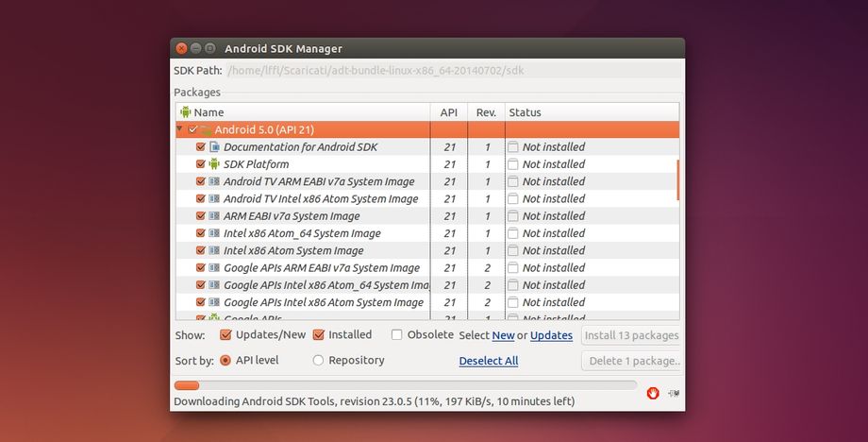Click the Deselect All link
Screen dimensions: 868x442
click(x=488, y=361)
